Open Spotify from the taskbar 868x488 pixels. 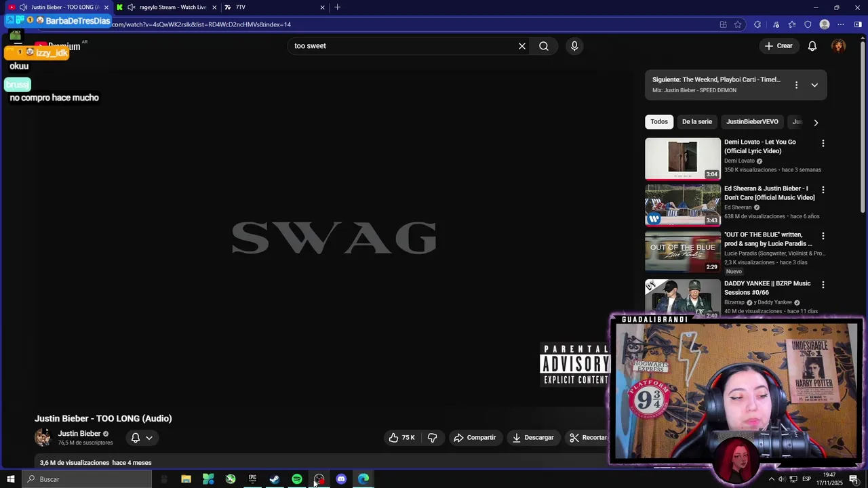point(297,479)
